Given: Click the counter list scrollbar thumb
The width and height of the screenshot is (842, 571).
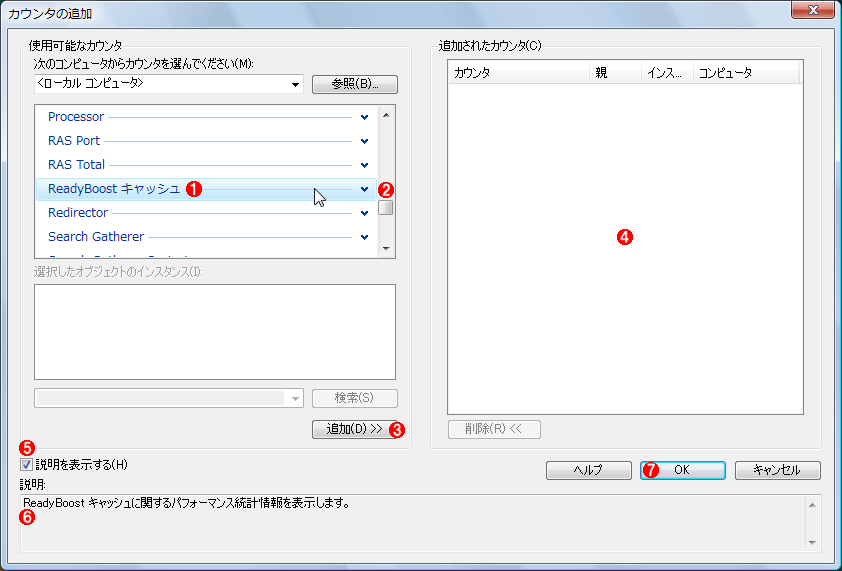Looking at the screenshot, I should coord(386,207).
